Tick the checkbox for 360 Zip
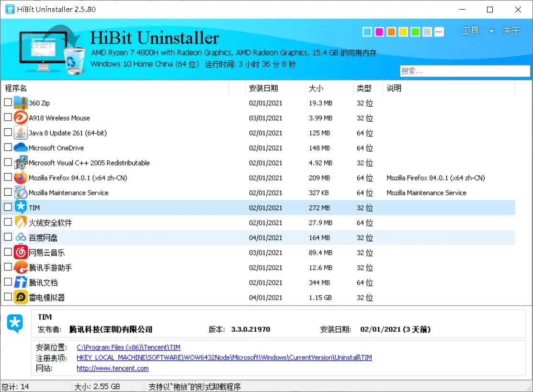The width and height of the screenshot is (533, 392). click(x=8, y=102)
